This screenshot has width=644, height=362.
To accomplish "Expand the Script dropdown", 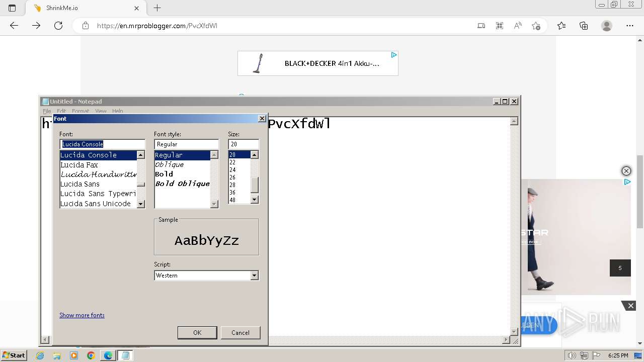I will pyautogui.click(x=254, y=276).
